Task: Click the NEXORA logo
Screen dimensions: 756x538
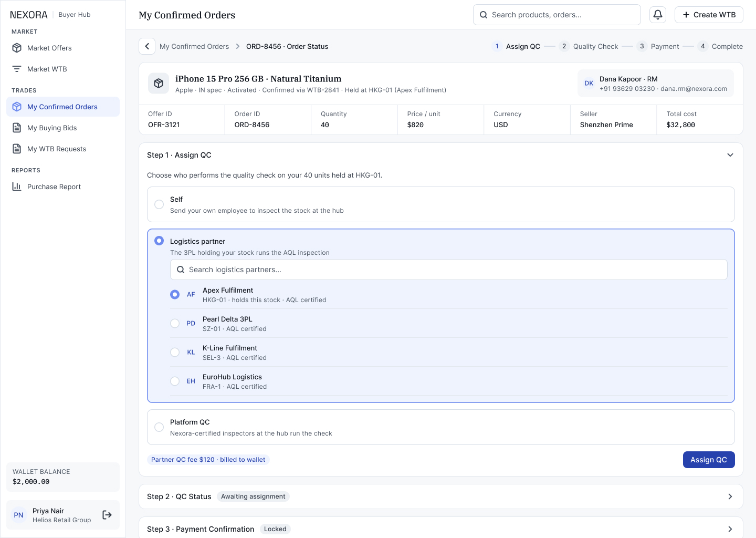Action: (29, 15)
